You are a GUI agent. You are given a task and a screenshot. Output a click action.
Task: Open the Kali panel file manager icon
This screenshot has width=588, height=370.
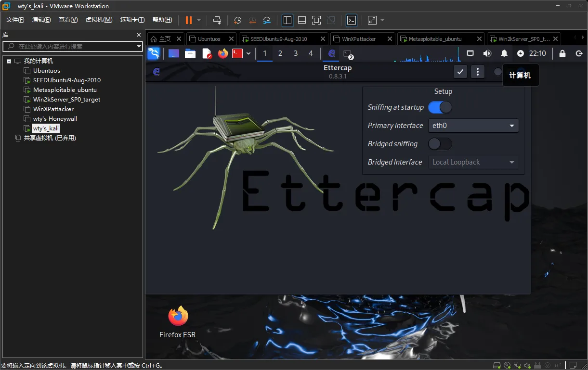tap(190, 53)
